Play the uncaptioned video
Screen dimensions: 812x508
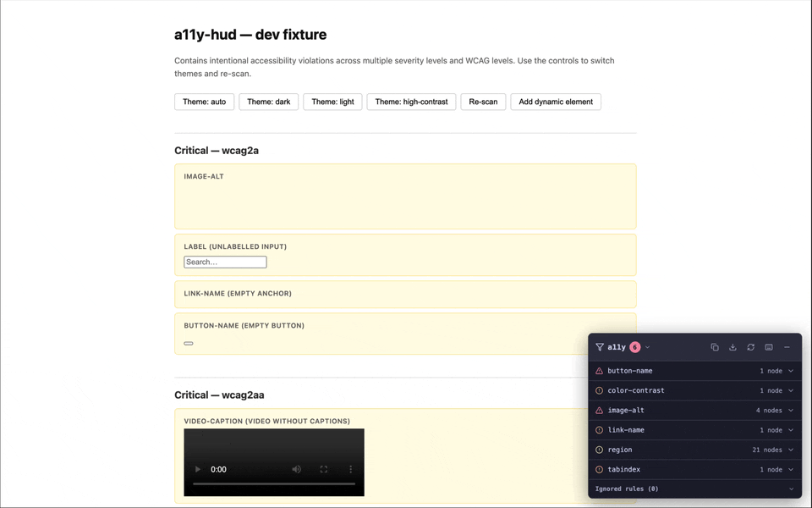[x=197, y=470]
